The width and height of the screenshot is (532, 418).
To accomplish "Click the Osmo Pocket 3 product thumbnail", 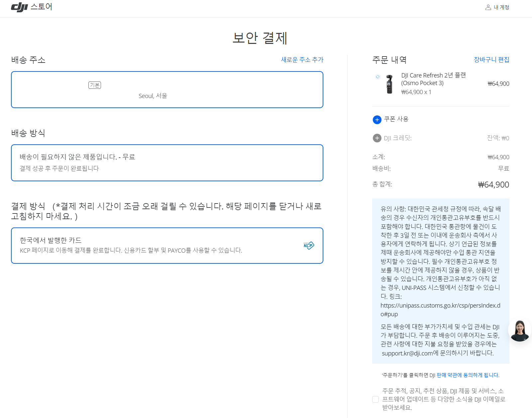I will 389,84.
